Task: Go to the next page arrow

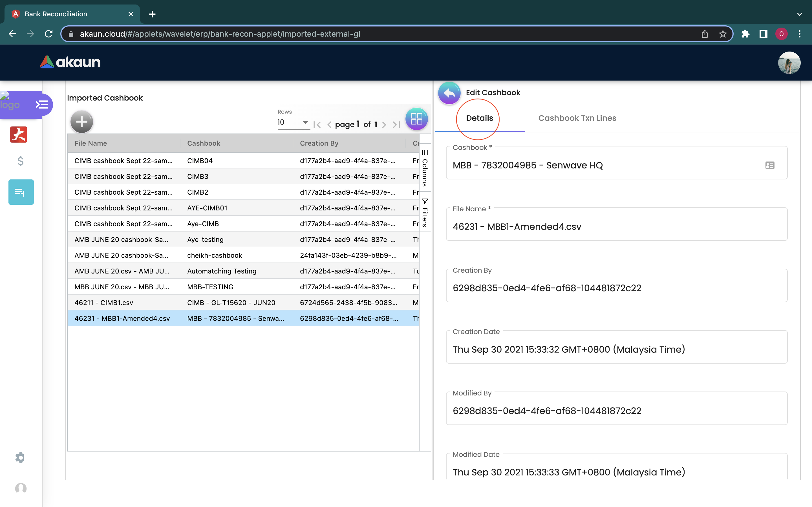Action: click(384, 125)
